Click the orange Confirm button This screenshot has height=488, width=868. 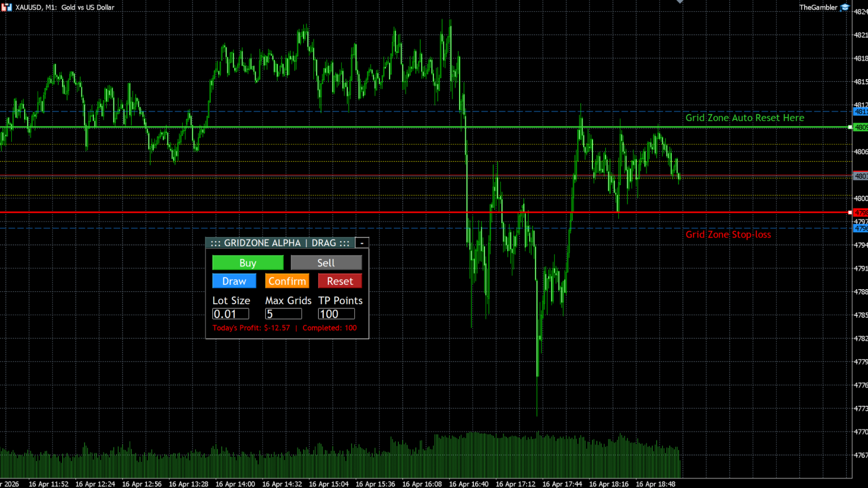[287, 281]
